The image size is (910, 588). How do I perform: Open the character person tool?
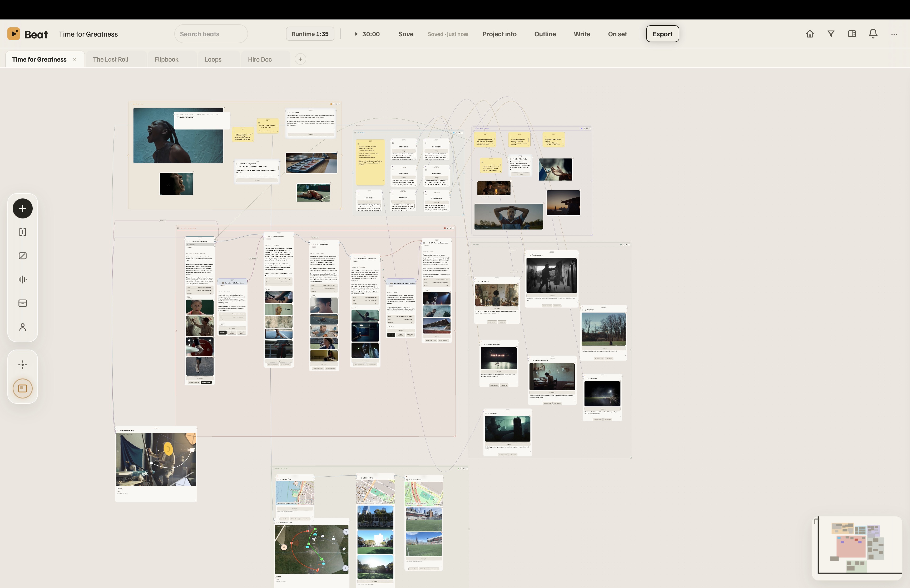click(x=23, y=327)
